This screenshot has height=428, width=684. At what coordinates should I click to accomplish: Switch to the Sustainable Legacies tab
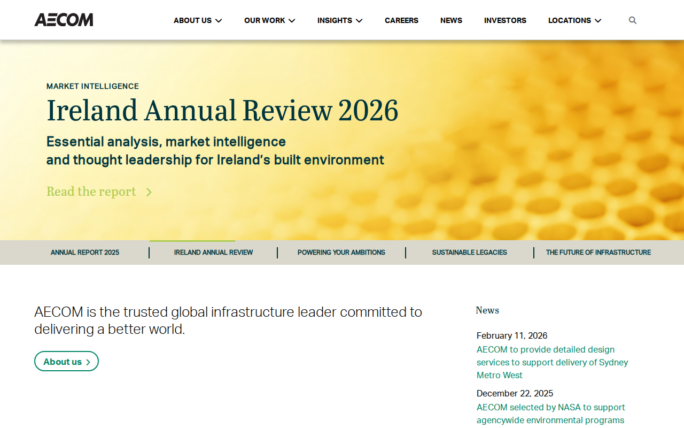coord(469,253)
